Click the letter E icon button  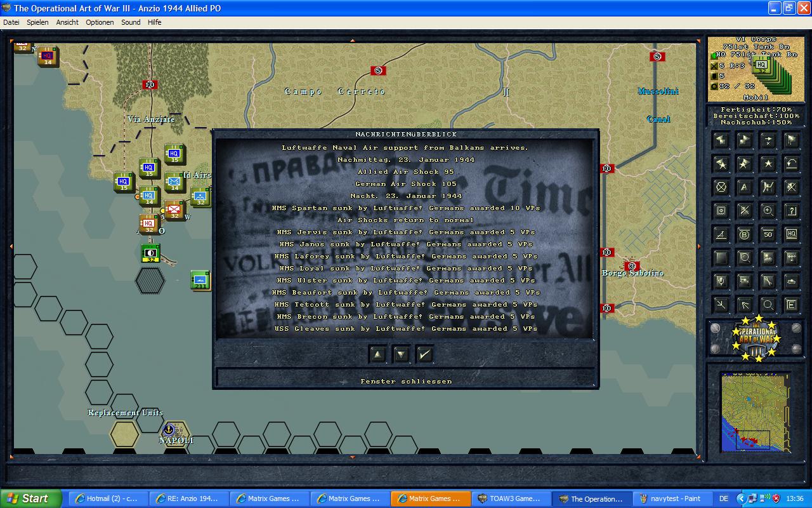pyautogui.click(x=791, y=305)
